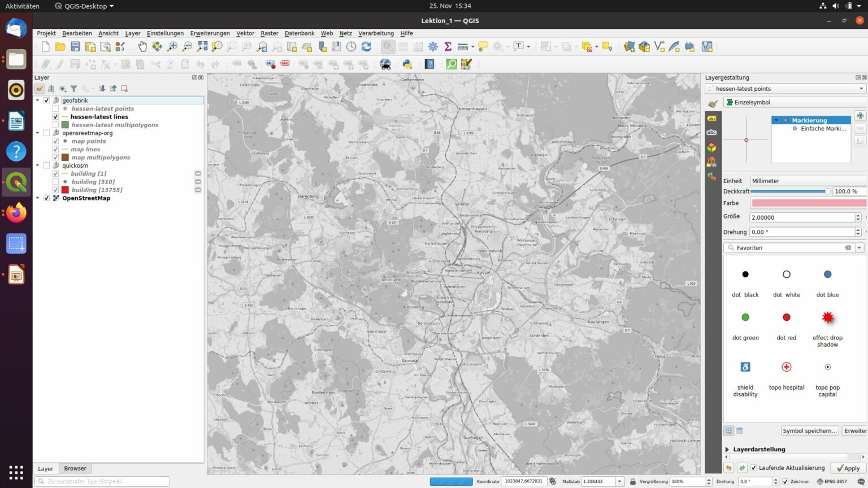Collapse the Markierung symbol tree node
Image resolution: width=868 pixels, height=488 pixels.
point(776,120)
